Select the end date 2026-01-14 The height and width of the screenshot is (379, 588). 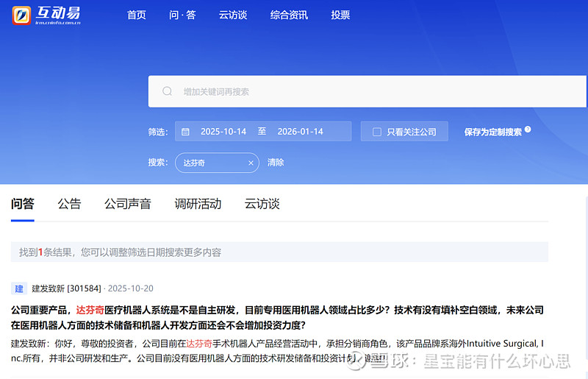click(x=300, y=132)
